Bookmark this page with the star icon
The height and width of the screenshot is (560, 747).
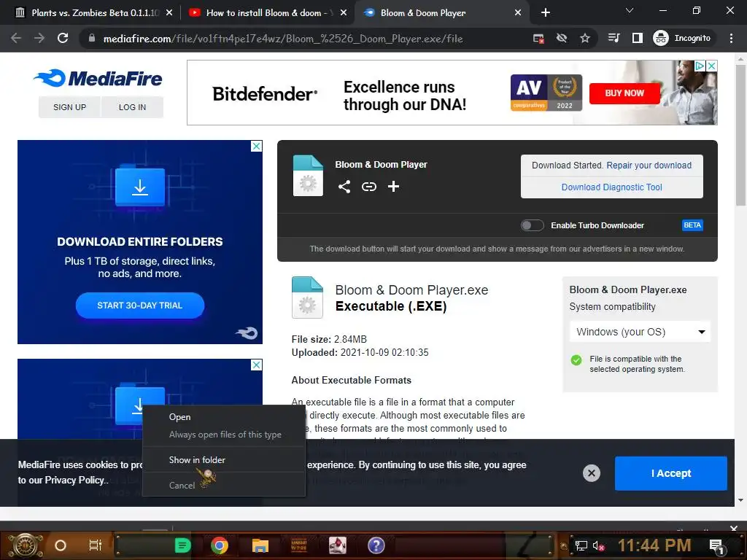point(584,38)
